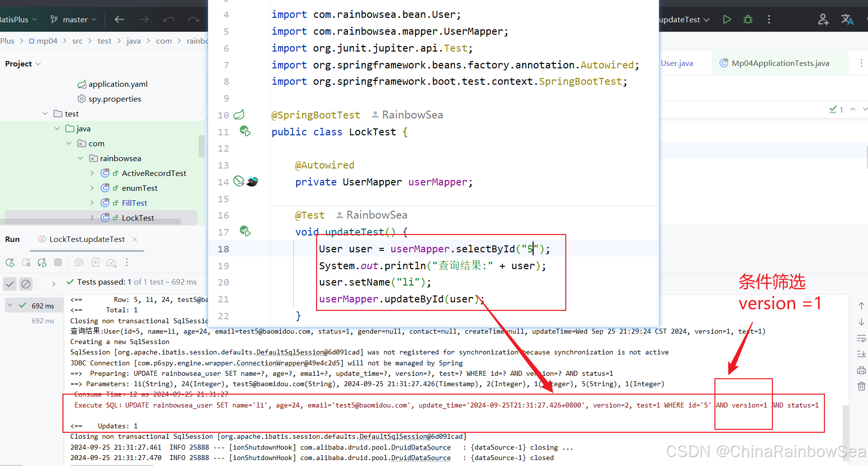Switch to Mp04ApplicationTests.java tab
Viewport: 868px width, 466px height.
[780, 63]
